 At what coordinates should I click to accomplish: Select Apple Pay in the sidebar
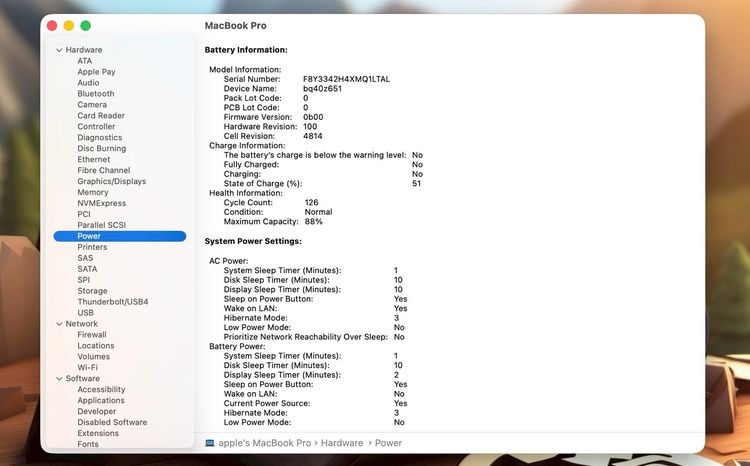tap(96, 72)
